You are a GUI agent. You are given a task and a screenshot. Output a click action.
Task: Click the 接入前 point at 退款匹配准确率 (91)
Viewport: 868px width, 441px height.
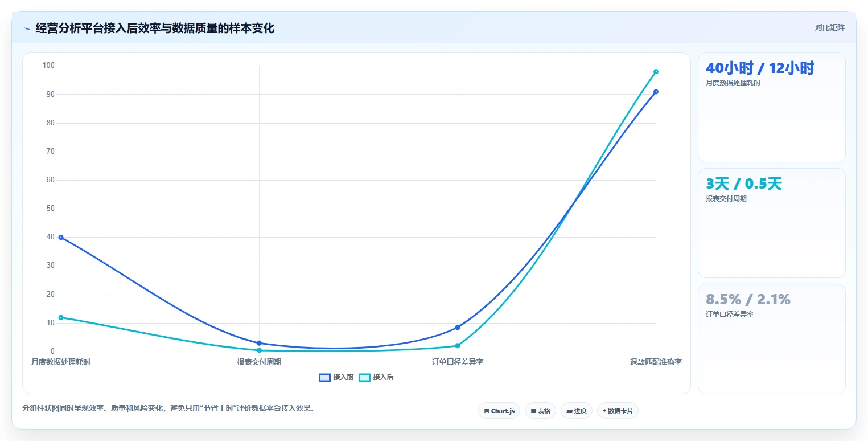pos(656,92)
